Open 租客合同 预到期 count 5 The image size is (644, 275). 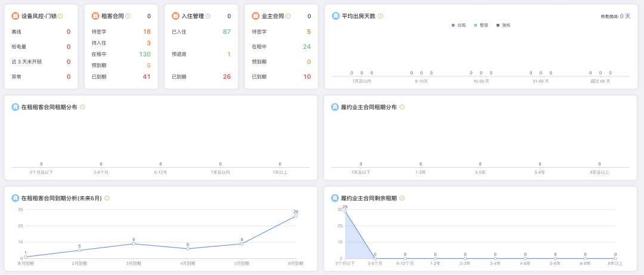coord(148,66)
